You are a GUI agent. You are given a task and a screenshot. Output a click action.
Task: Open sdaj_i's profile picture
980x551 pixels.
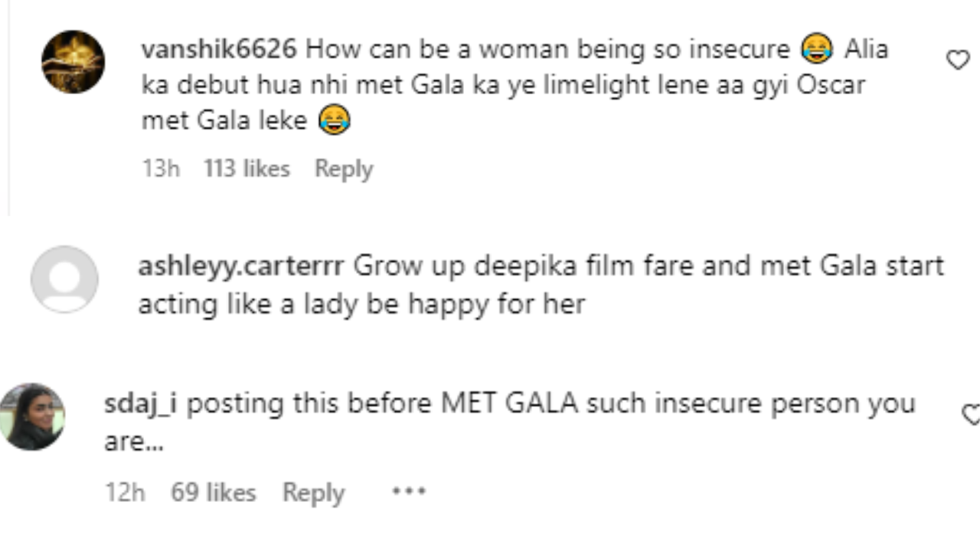click(32, 416)
